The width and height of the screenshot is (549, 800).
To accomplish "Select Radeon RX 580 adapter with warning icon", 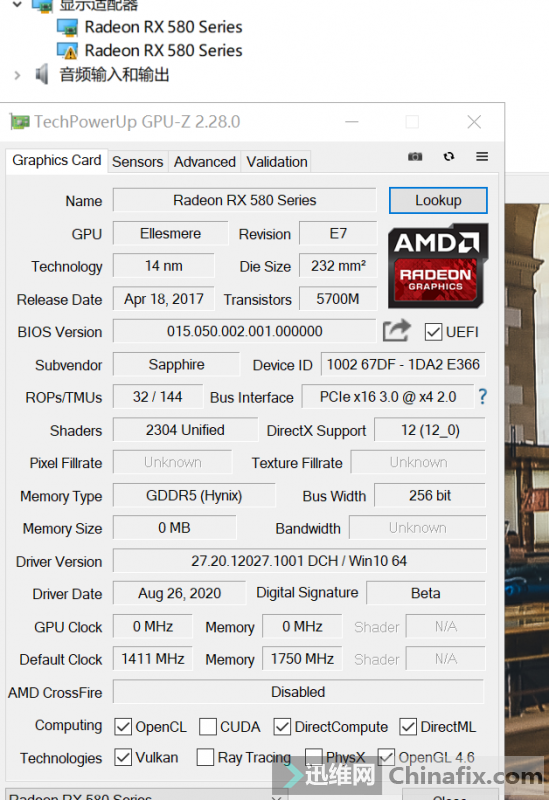I will pos(150,51).
